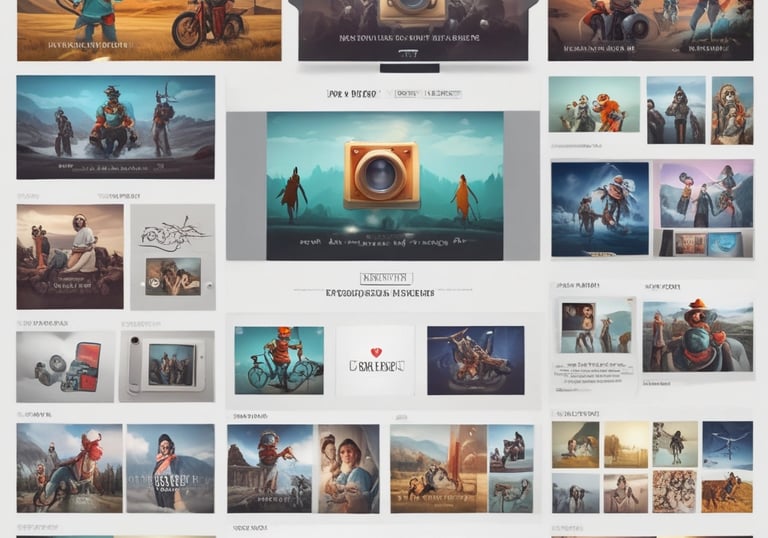Open the cyclist on teal background thumbnail
This screenshot has width=768, height=538.
click(x=279, y=360)
